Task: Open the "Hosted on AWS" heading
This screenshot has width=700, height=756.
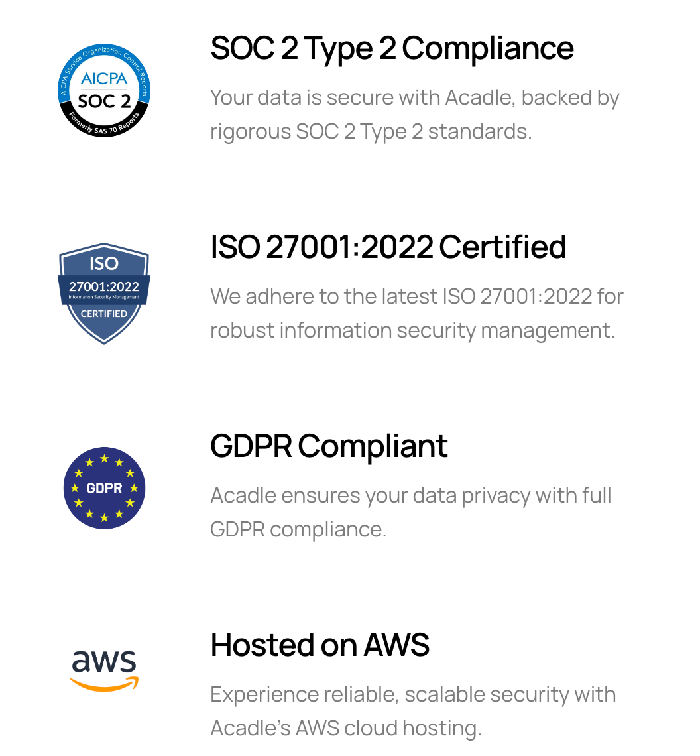Action: [320, 645]
